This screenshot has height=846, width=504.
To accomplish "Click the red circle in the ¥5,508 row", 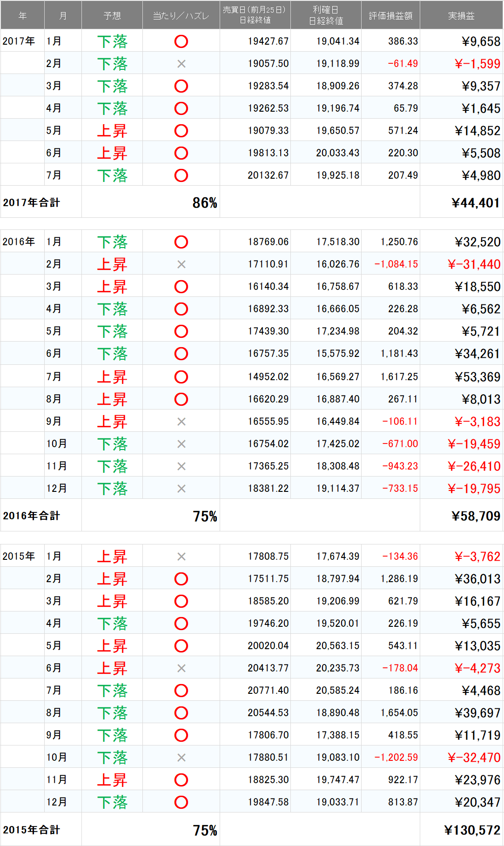I will pyautogui.click(x=181, y=153).
